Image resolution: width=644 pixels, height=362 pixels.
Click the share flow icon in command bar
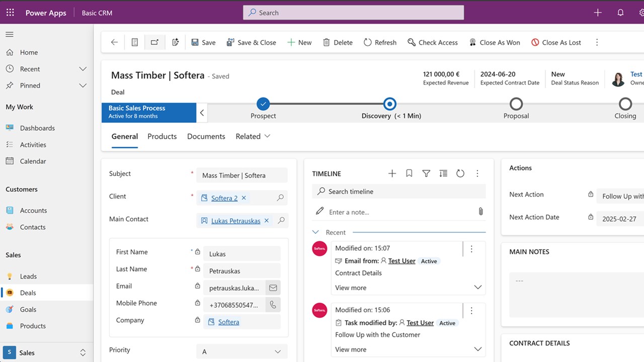175,42
